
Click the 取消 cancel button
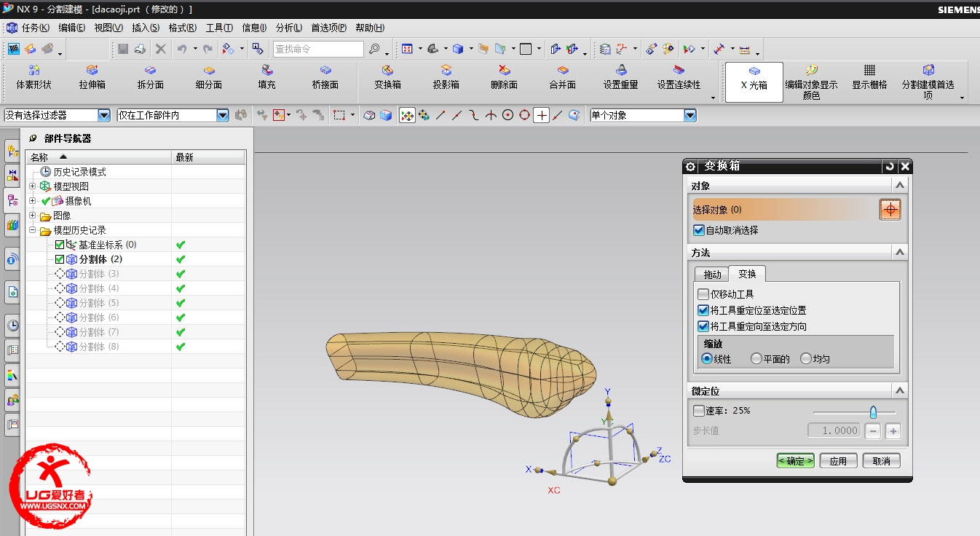tap(881, 461)
